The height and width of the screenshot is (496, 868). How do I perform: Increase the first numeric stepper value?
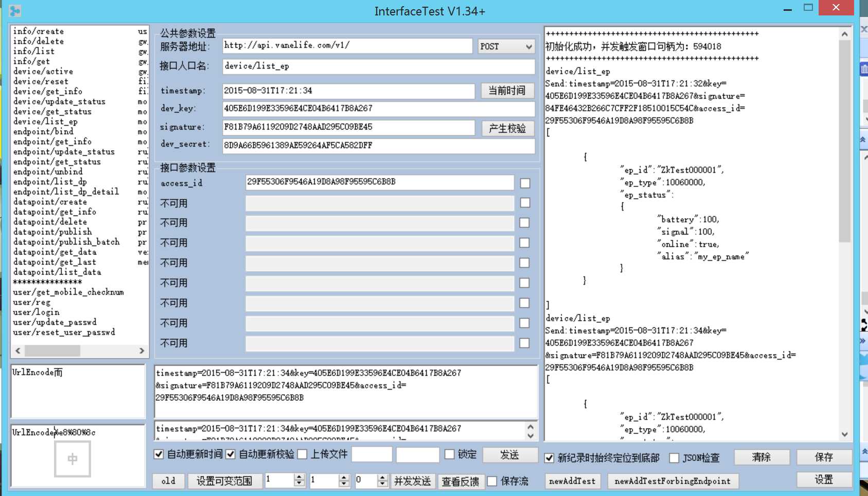(x=299, y=477)
